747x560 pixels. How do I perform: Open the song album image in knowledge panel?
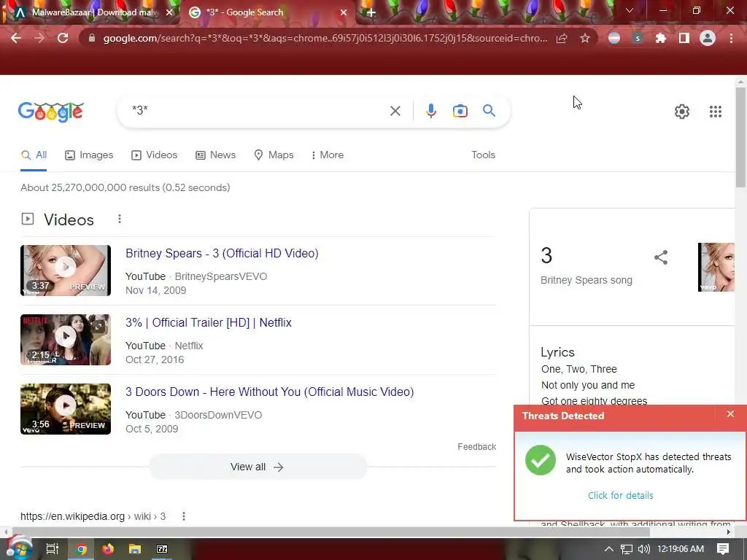(x=716, y=267)
